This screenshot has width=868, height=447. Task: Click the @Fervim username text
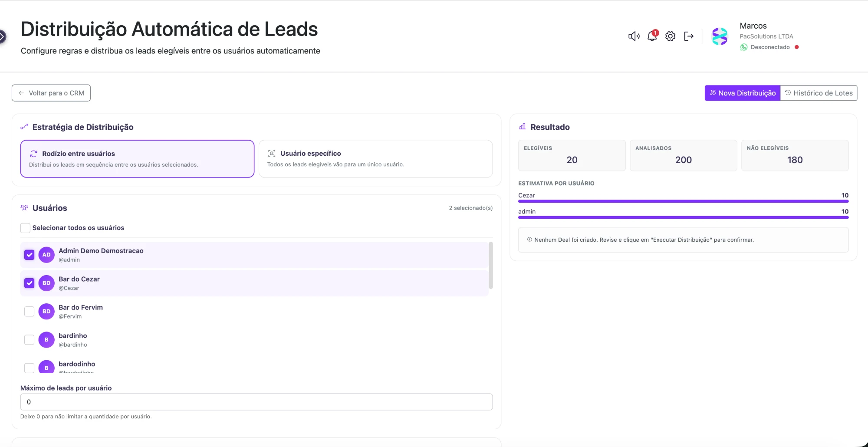(70, 316)
